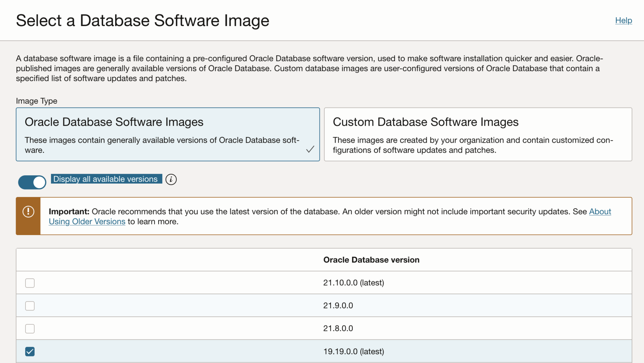The width and height of the screenshot is (644, 363).
Task: Click the Display all available versions label
Action: click(106, 179)
